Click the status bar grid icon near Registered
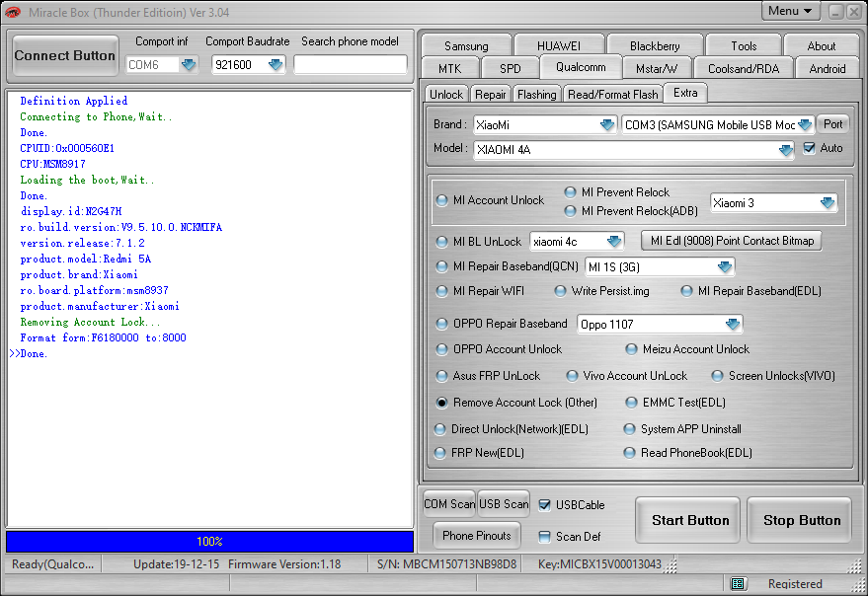This screenshot has width=868, height=596. pos(737,583)
